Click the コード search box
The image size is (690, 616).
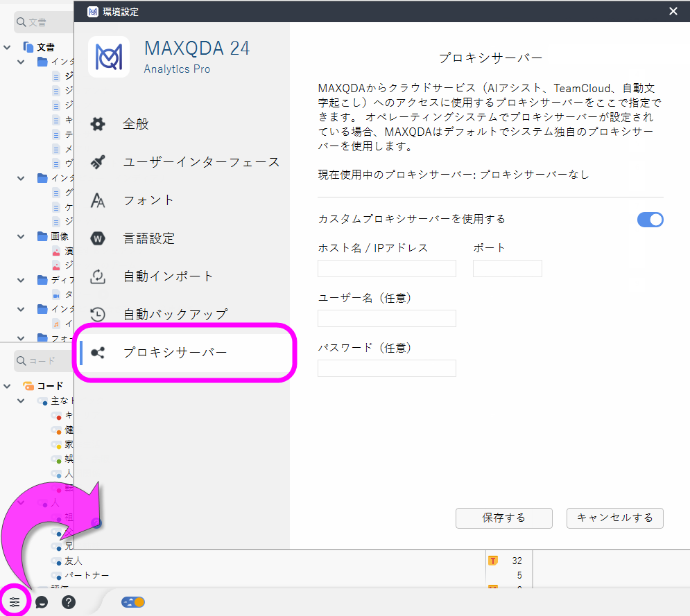pos(44,360)
